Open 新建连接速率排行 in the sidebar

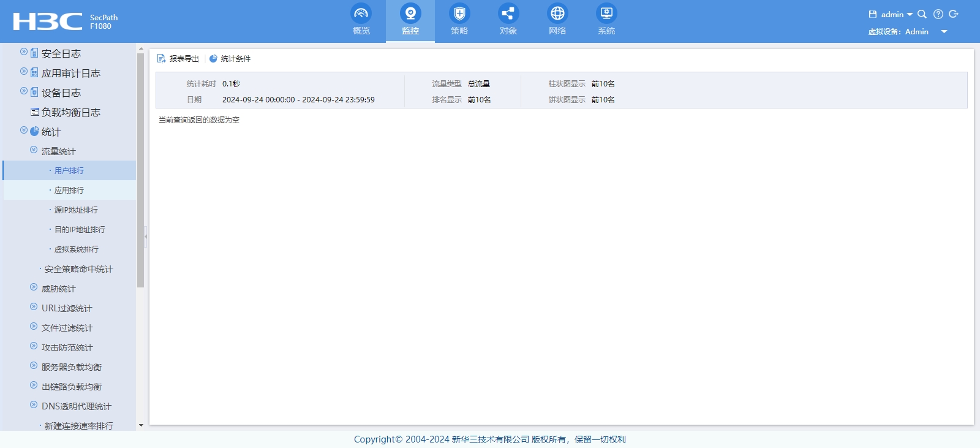coord(78,425)
